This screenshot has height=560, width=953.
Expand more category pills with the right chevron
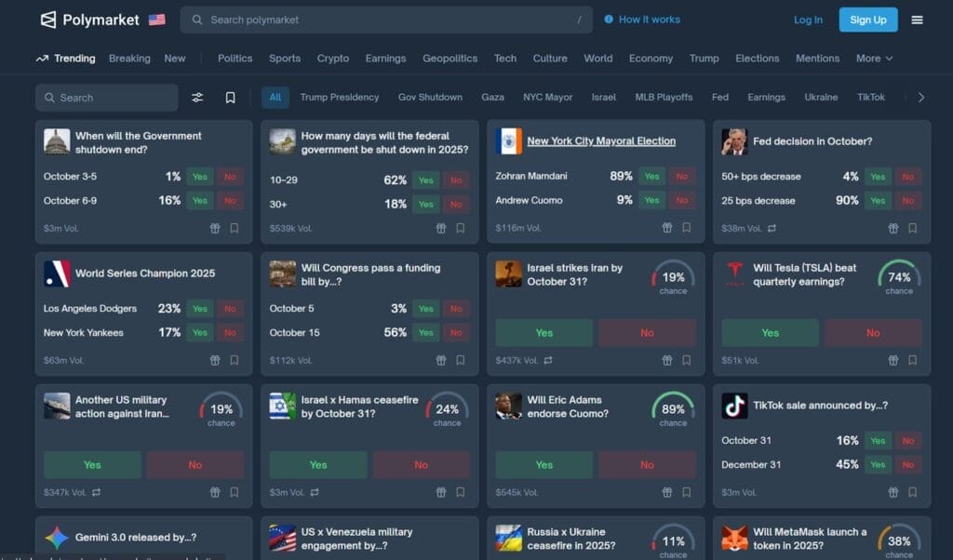pyautogui.click(x=921, y=97)
